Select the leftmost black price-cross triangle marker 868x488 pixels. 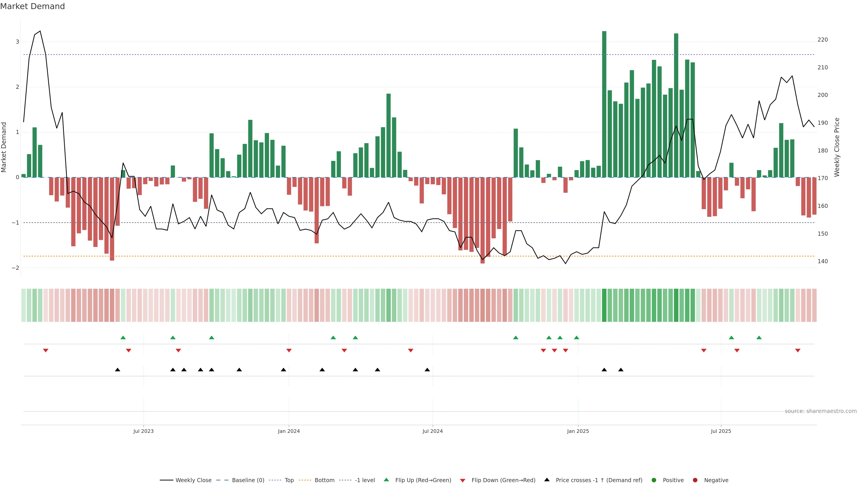(117, 370)
